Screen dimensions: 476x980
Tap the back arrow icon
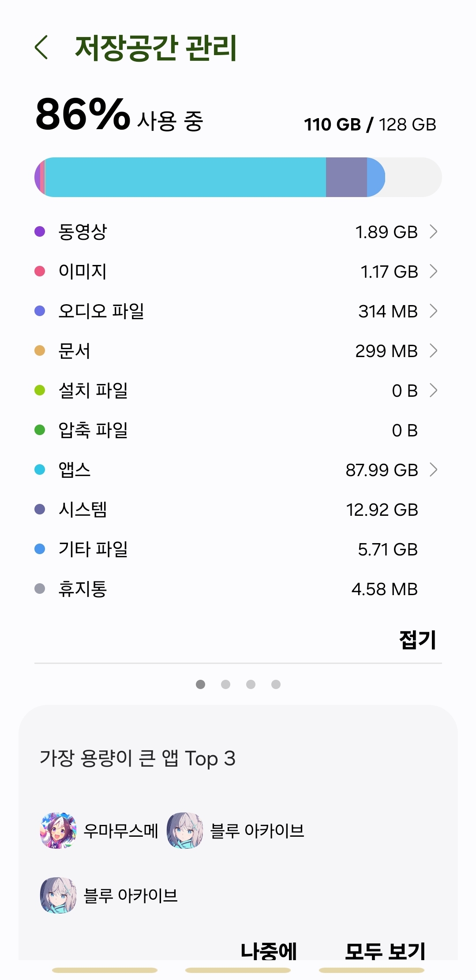point(41,47)
